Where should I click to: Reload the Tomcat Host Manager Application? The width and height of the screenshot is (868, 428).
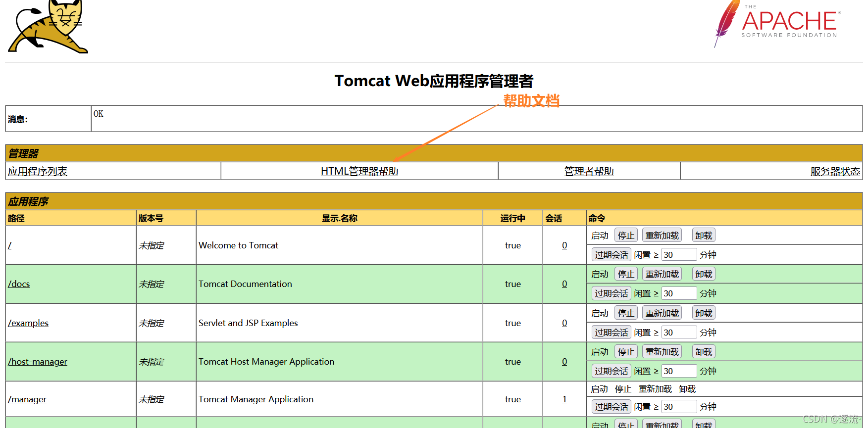(662, 352)
